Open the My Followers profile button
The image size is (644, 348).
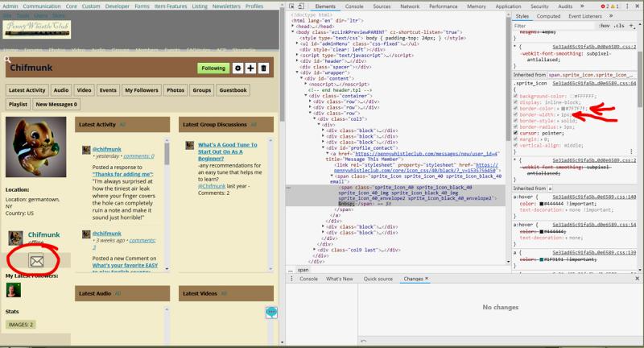point(141,90)
